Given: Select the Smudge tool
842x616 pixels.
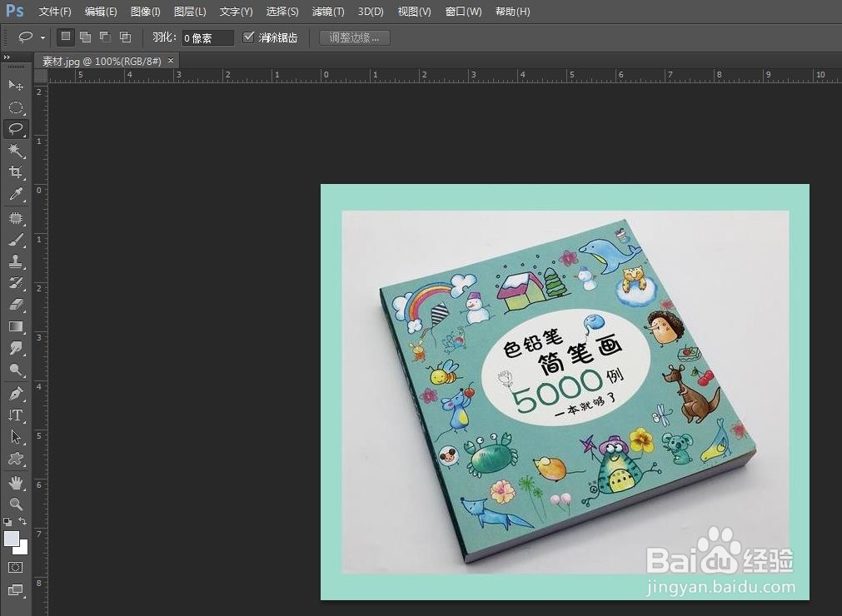Looking at the screenshot, I should tap(16, 348).
